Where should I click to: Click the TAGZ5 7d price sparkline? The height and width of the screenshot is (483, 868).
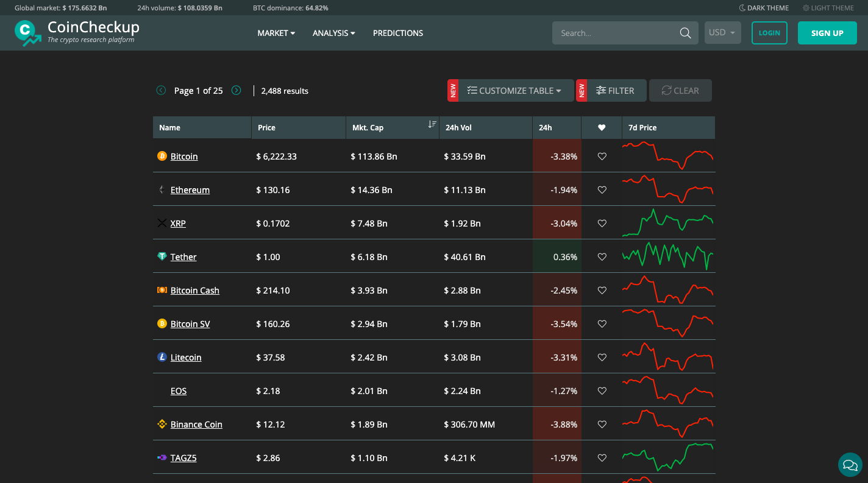click(667, 457)
